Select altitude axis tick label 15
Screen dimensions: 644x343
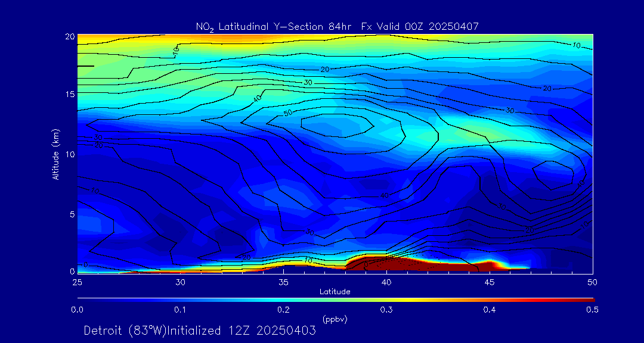[70, 94]
